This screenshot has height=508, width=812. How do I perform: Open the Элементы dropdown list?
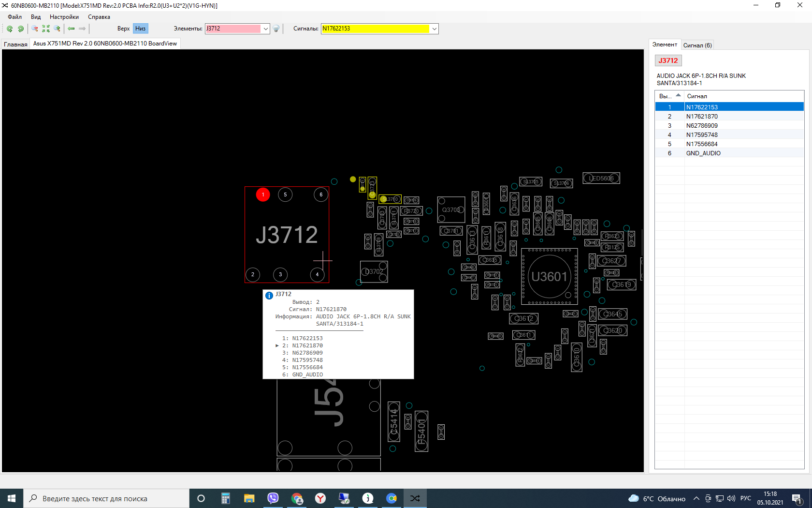coord(265,29)
